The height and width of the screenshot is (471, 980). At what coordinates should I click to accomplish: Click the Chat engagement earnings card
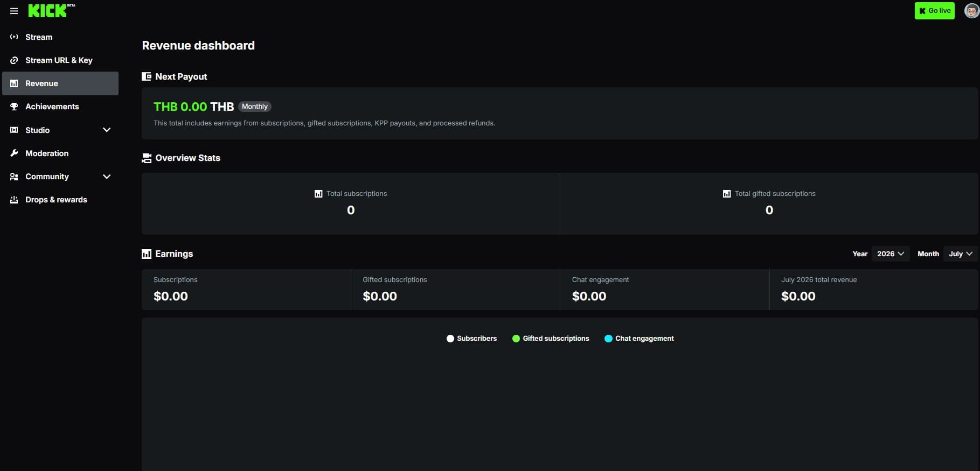pyautogui.click(x=665, y=290)
